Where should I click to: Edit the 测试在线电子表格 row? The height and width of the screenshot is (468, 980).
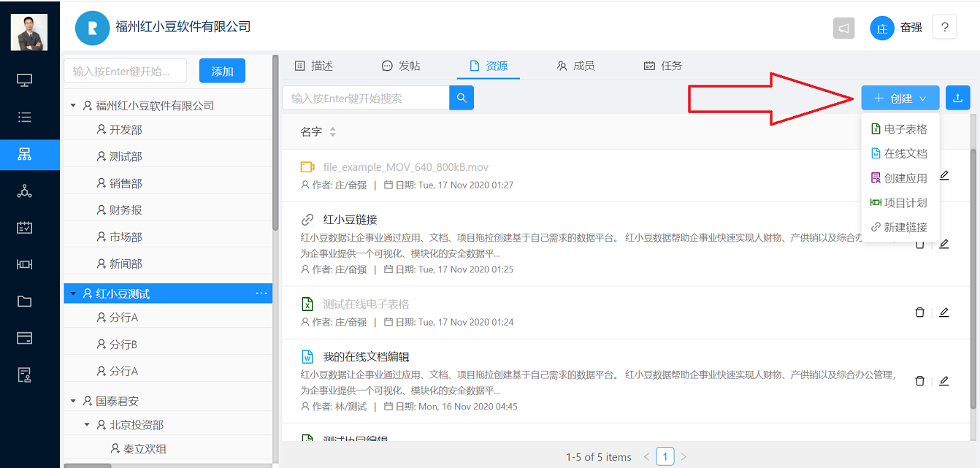(x=944, y=312)
